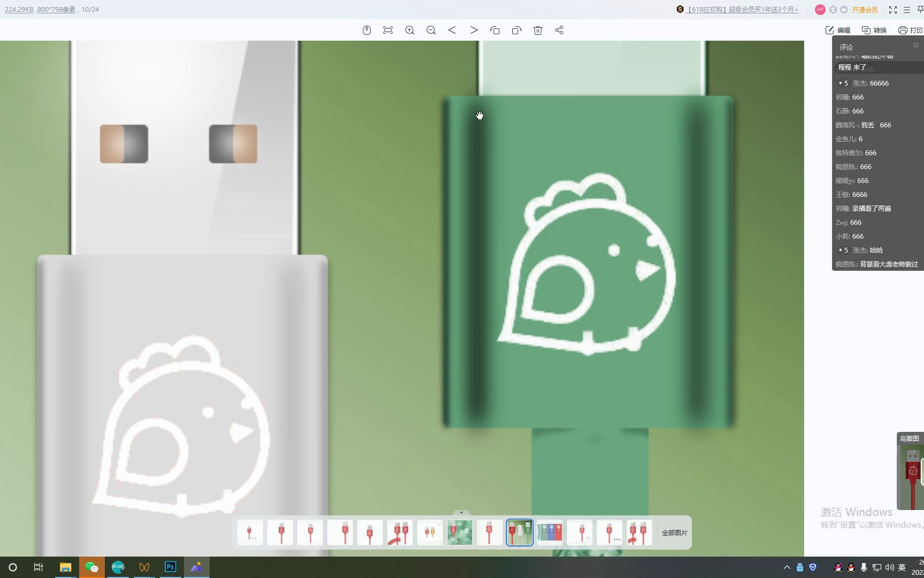This screenshot has width=924, height=578.
Task: Click the comment '若曦: 录播看了两遍'
Action: pyautogui.click(x=863, y=209)
